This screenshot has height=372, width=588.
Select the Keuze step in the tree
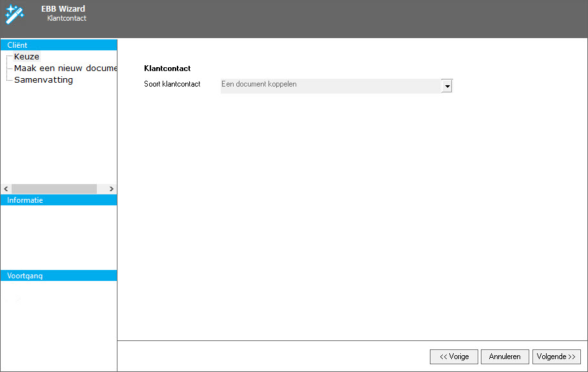pyautogui.click(x=26, y=57)
